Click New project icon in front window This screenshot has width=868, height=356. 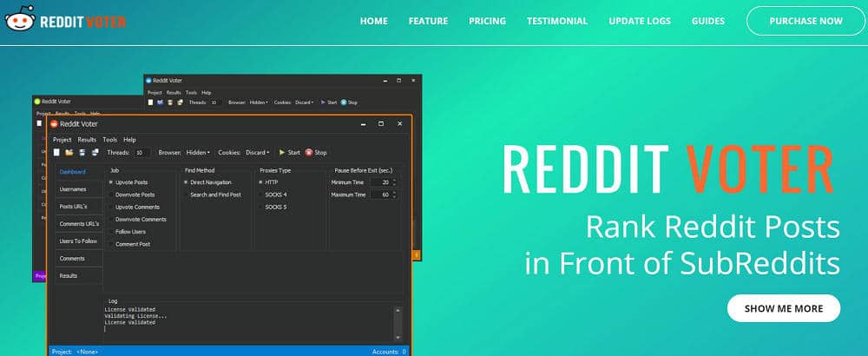point(56,152)
